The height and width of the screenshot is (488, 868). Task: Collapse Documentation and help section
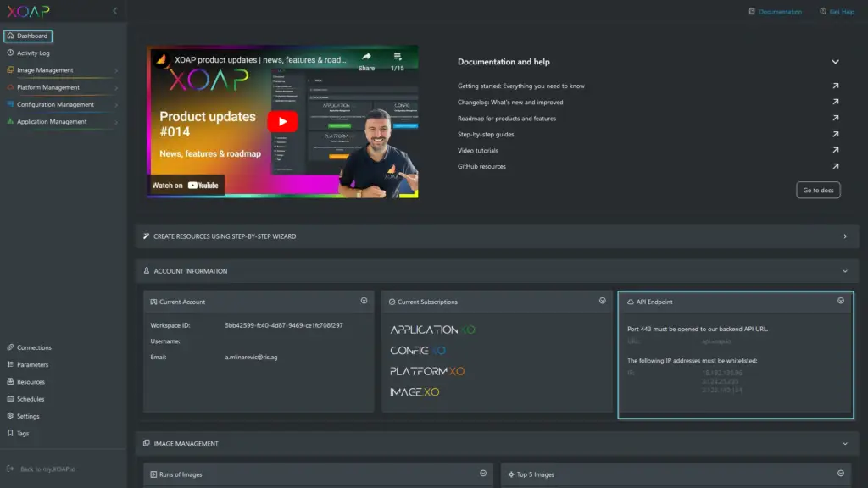[835, 62]
